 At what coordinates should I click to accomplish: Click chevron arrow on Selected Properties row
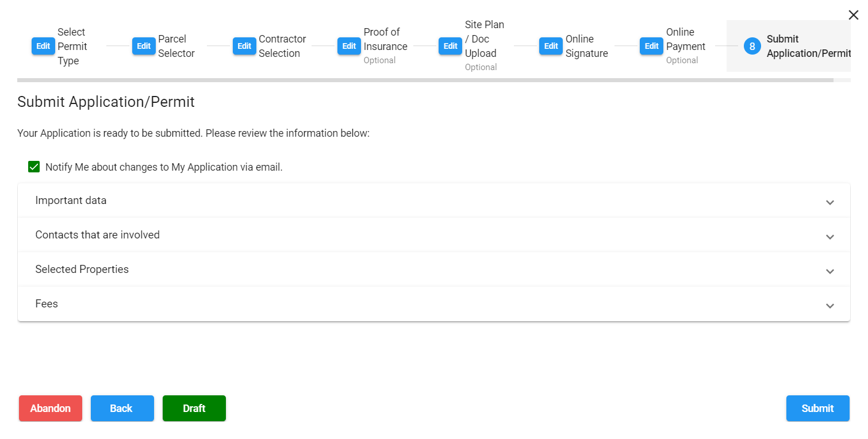click(x=829, y=271)
